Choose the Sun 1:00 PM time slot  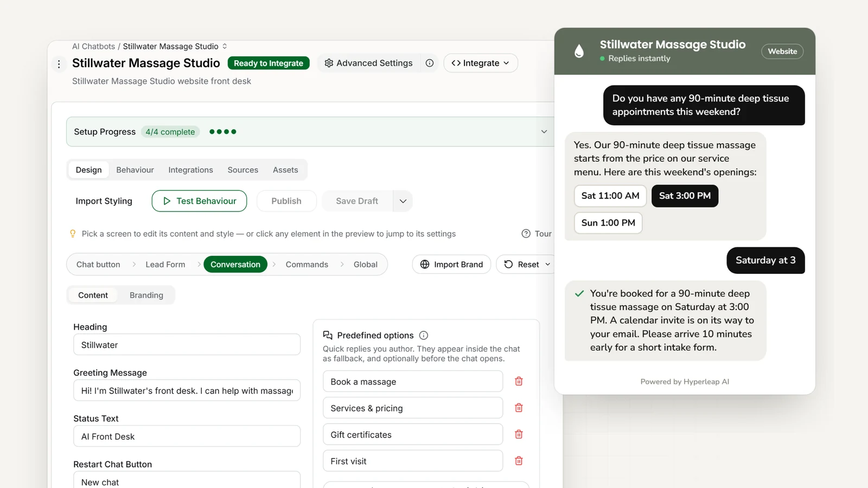pos(608,223)
